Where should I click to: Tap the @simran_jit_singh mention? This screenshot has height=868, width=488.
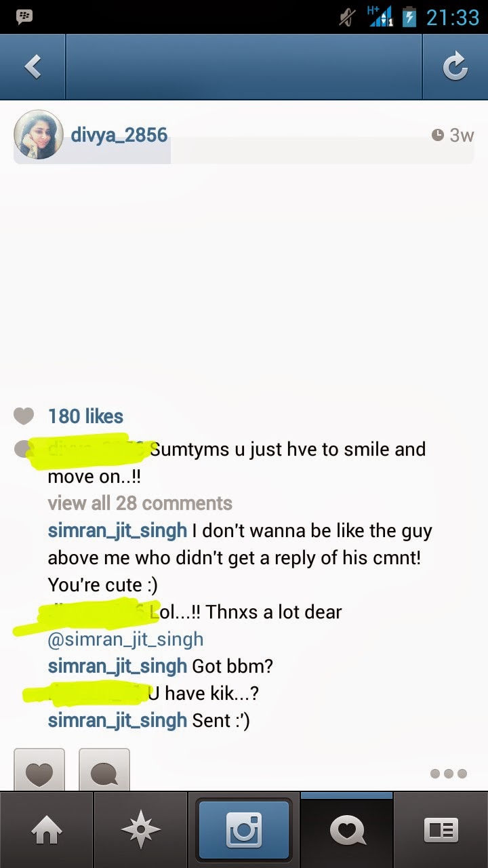125,639
